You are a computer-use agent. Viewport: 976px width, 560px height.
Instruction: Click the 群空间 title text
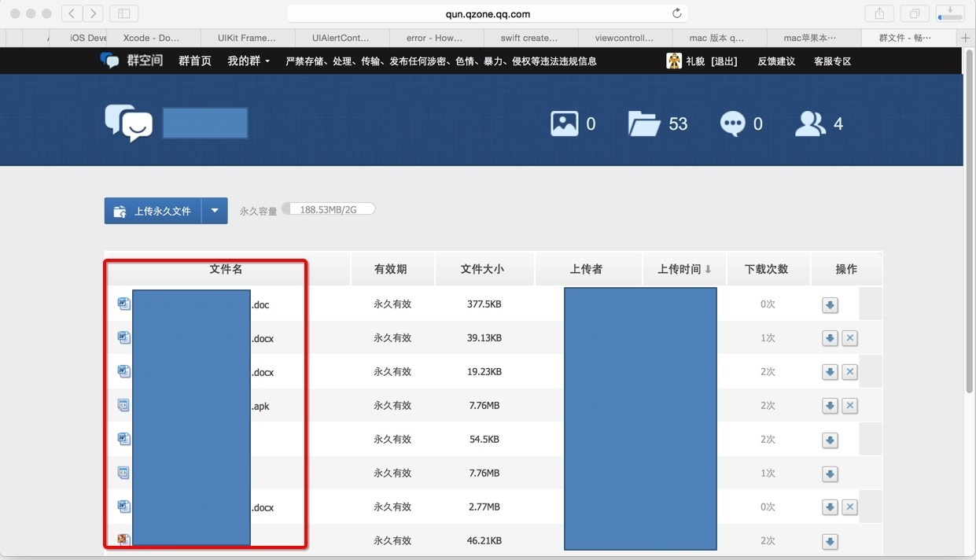pyautogui.click(x=145, y=61)
